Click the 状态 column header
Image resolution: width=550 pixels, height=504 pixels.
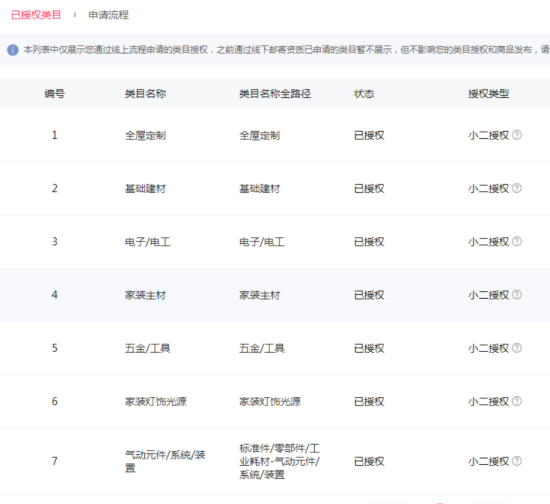364,94
